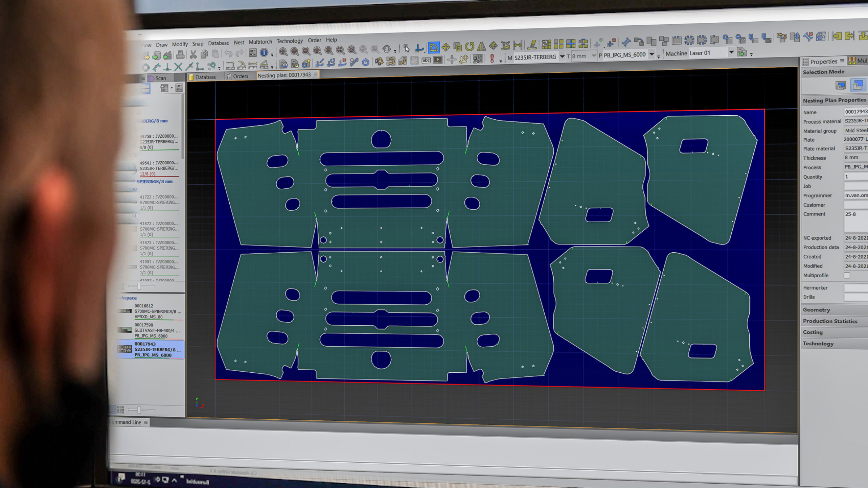Click the blue power symbol icon
Image resolution: width=868 pixels, height=488 pixels.
click(366, 62)
